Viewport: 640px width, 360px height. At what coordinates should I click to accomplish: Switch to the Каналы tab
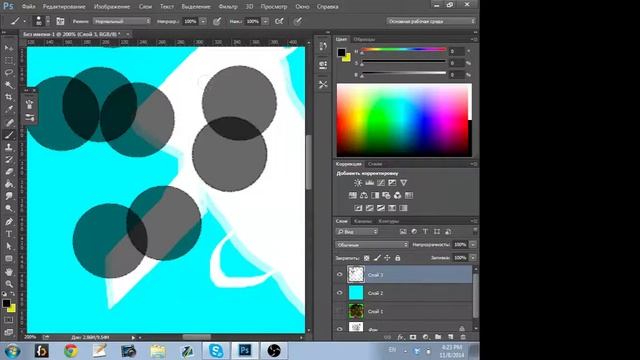(362, 221)
